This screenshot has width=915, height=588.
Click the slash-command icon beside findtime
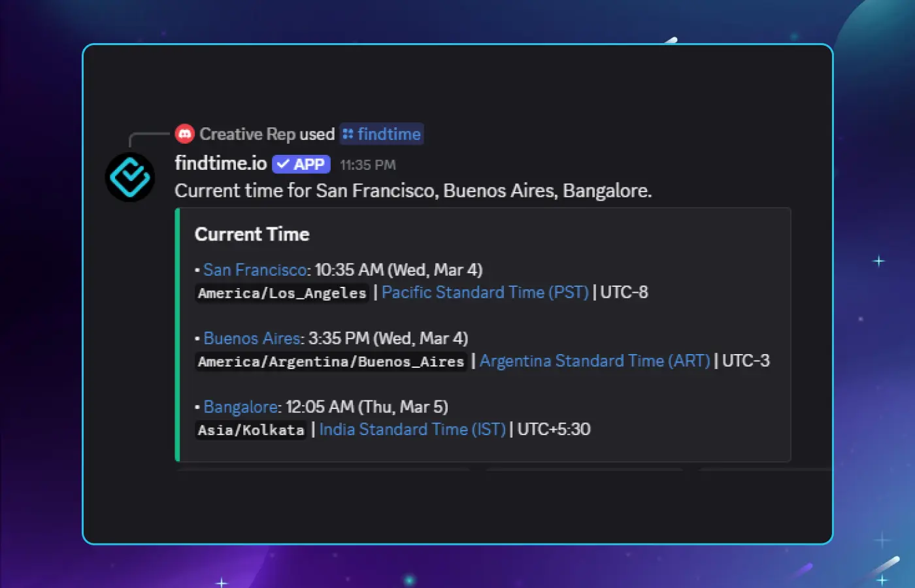click(x=350, y=134)
